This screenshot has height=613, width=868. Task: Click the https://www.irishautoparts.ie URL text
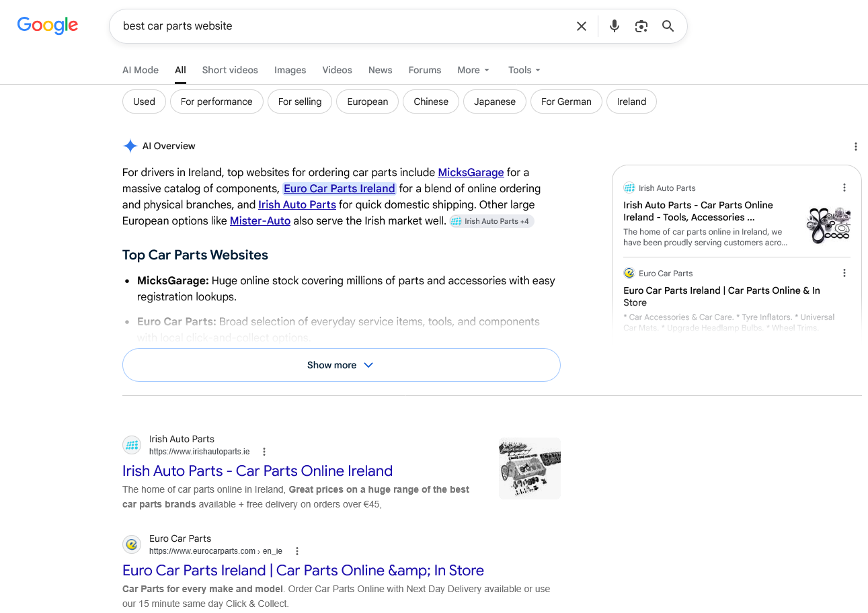200,452
